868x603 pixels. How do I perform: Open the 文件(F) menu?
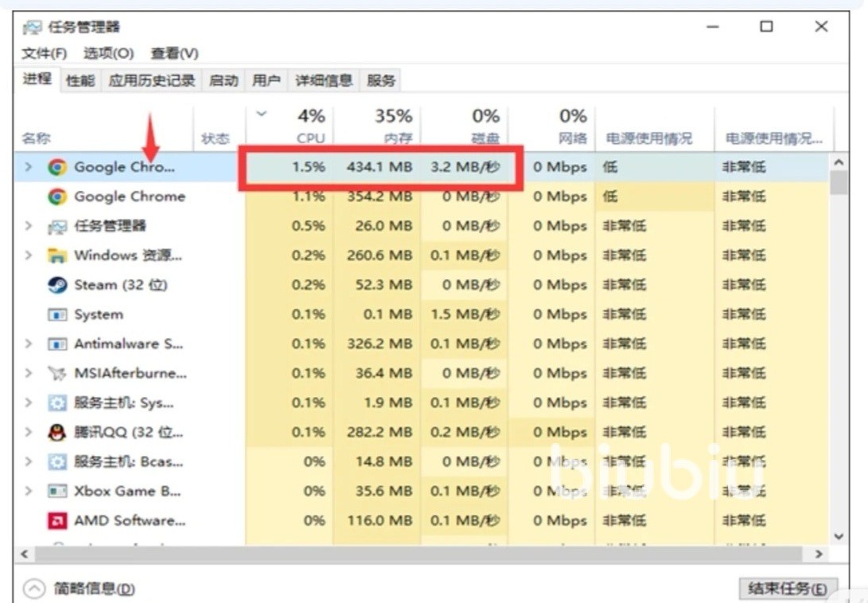point(44,53)
